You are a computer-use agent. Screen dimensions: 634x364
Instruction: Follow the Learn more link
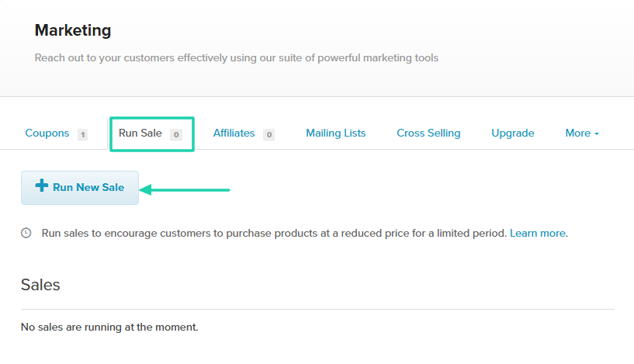(537, 233)
